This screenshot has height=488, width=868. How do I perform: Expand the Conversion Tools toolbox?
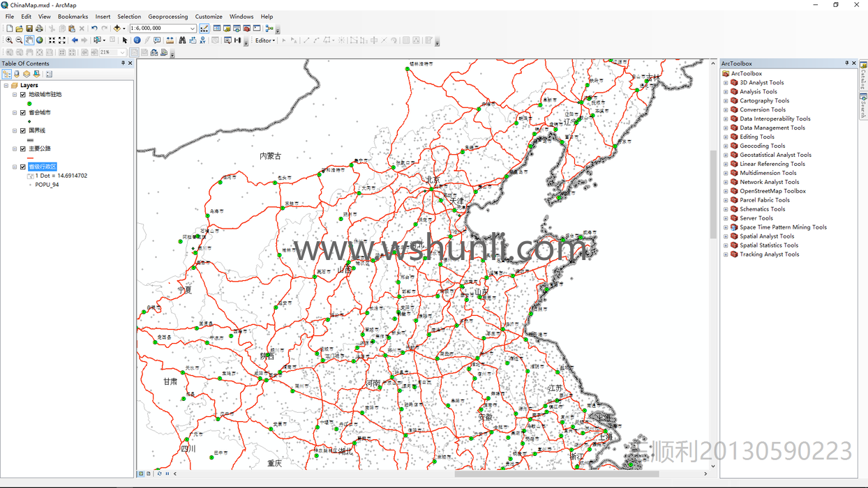(726, 109)
